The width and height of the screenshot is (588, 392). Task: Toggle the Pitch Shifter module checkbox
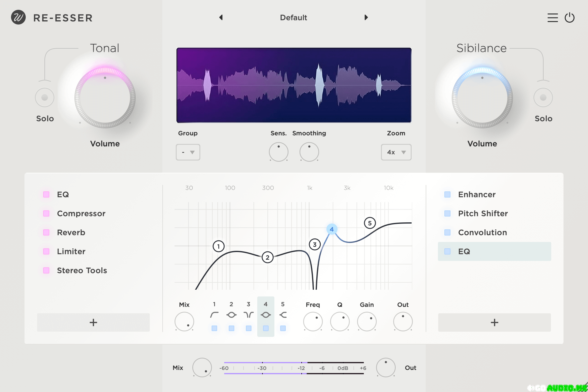[x=447, y=213]
